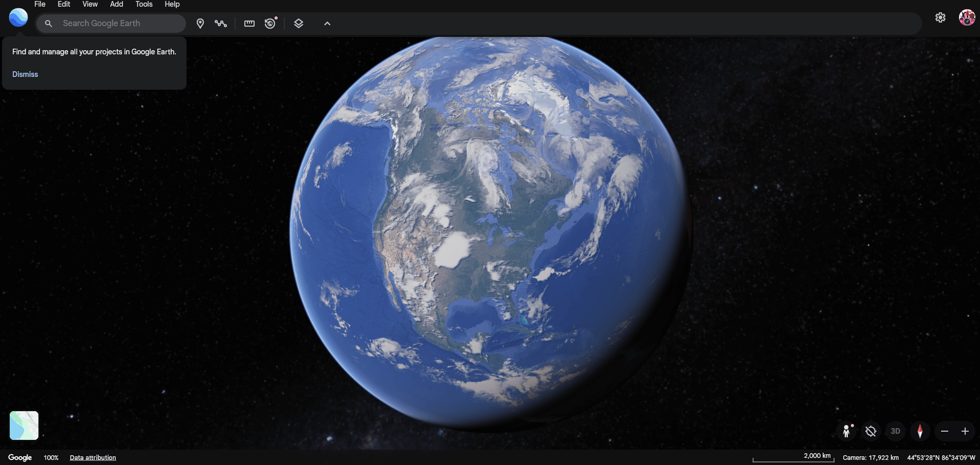The image size is (980, 465).
Task: Open the map layers panel
Action: pos(299,24)
